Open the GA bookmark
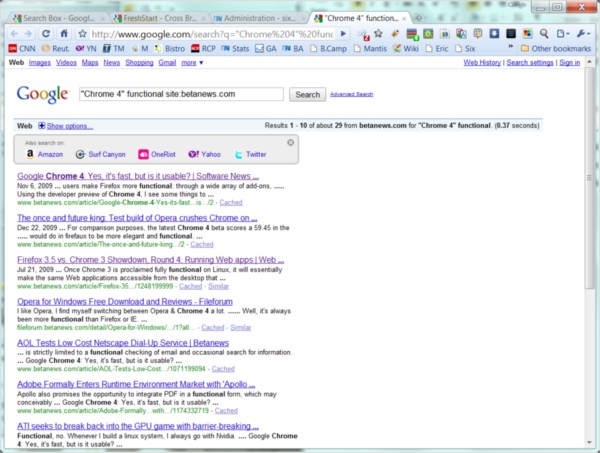The height and width of the screenshot is (453, 600). click(266, 49)
